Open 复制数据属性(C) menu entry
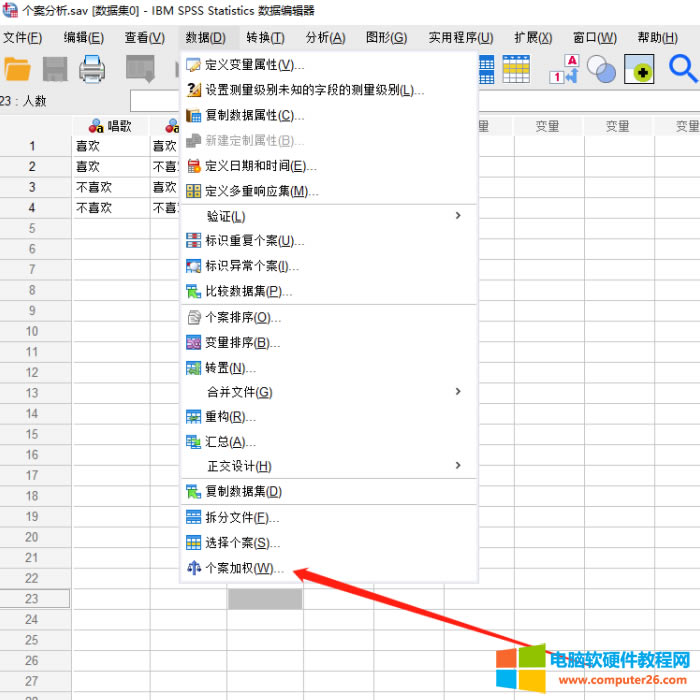 coord(329,116)
